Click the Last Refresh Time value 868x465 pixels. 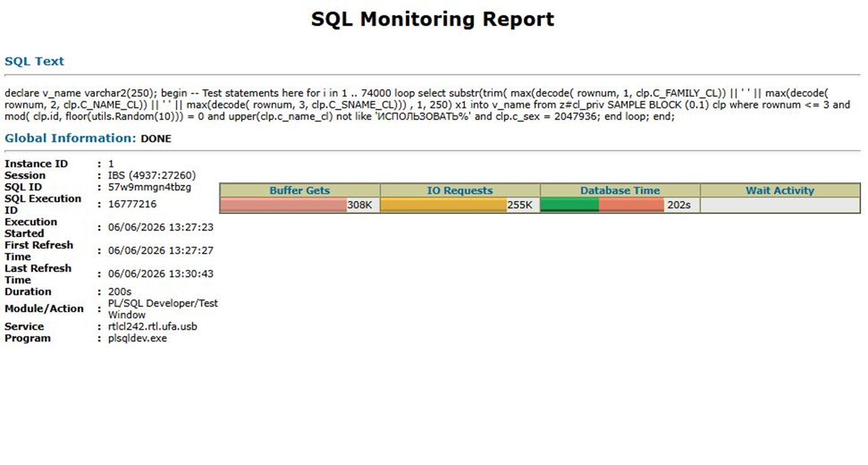coord(161,273)
